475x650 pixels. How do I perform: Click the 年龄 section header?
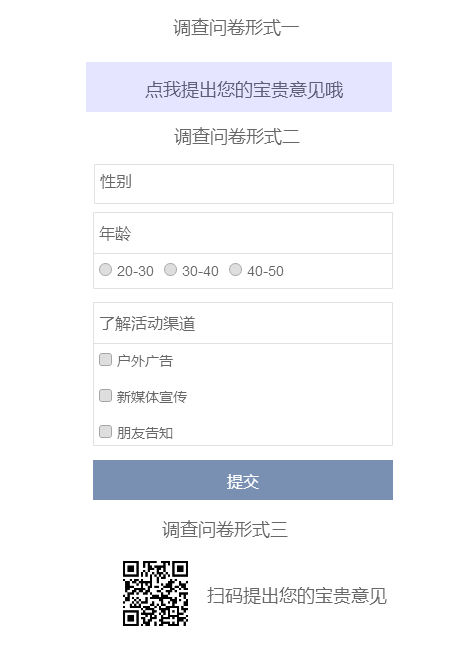[x=243, y=233]
